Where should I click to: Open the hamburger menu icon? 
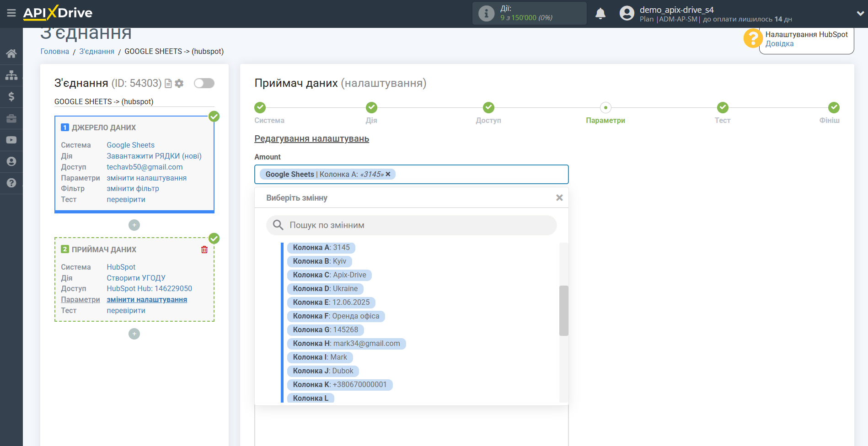click(11, 13)
